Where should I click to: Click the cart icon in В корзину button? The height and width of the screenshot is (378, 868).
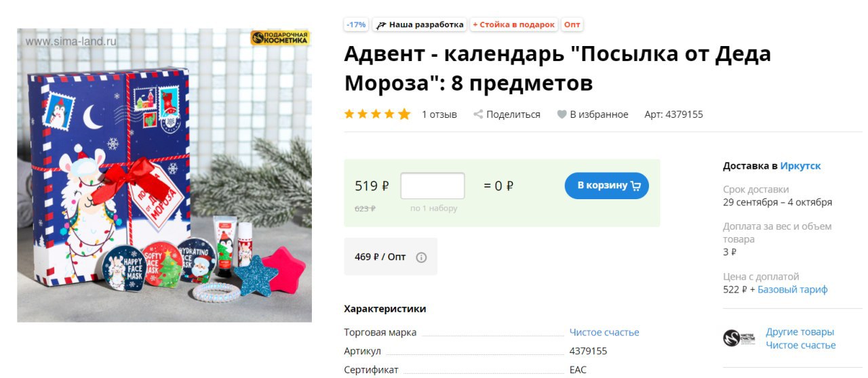(635, 186)
